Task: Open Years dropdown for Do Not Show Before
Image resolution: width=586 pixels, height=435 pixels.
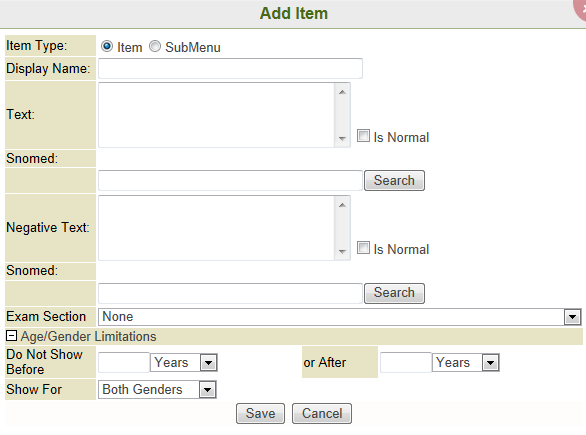Action: pyautogui.click(x=183, y=362)
